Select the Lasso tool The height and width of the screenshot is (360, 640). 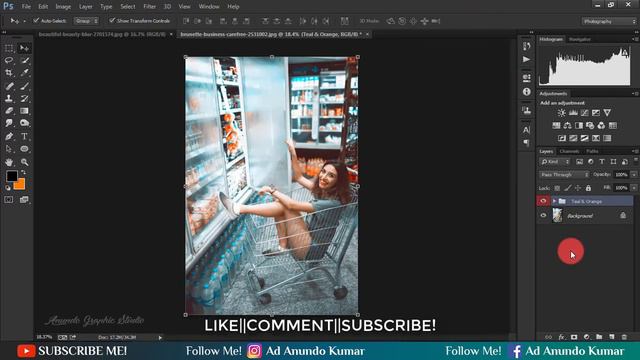click(x=9, y=60)
